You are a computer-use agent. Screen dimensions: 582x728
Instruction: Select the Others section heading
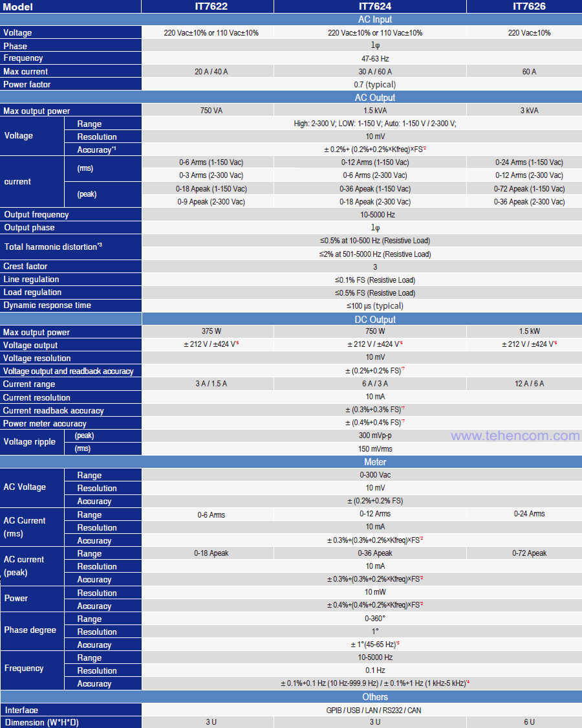pos(375,697)
